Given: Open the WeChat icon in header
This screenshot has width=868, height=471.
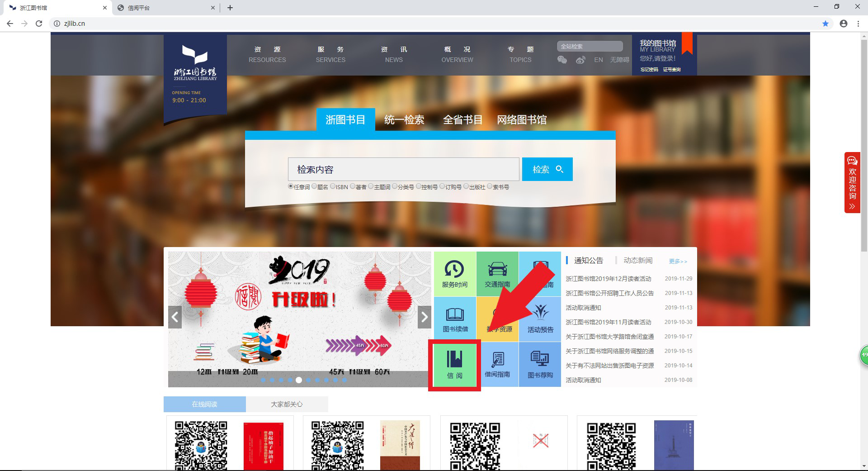Looking at the screenshot, I should coord(562,60).
